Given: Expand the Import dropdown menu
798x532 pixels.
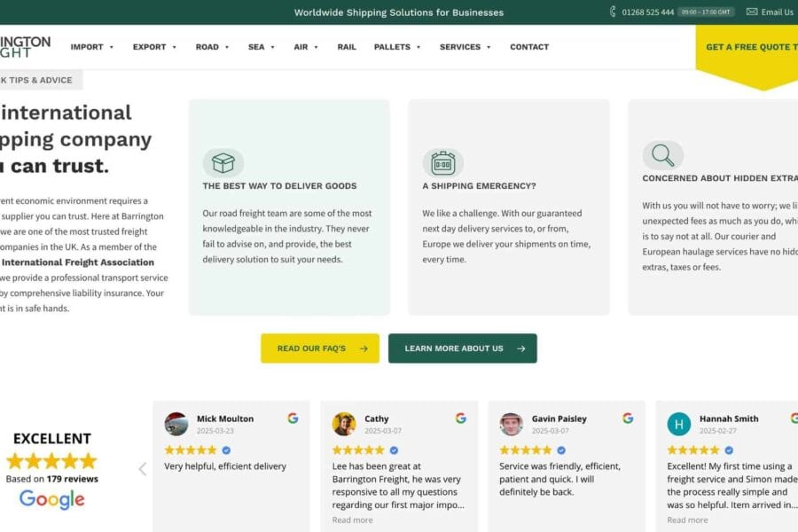Looking at the screenshot, I should (x=92, y=47).
